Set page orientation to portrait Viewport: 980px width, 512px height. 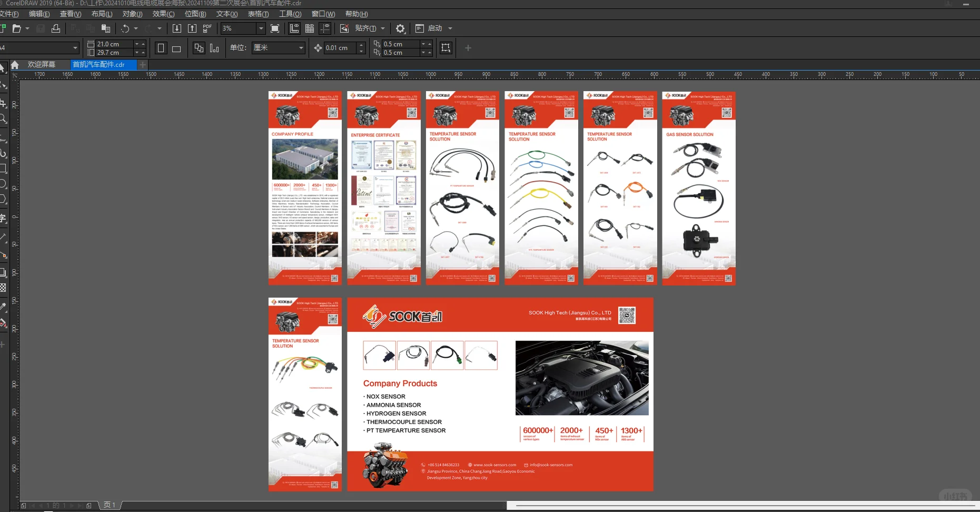pyautogui.click(x=161, y=48)
